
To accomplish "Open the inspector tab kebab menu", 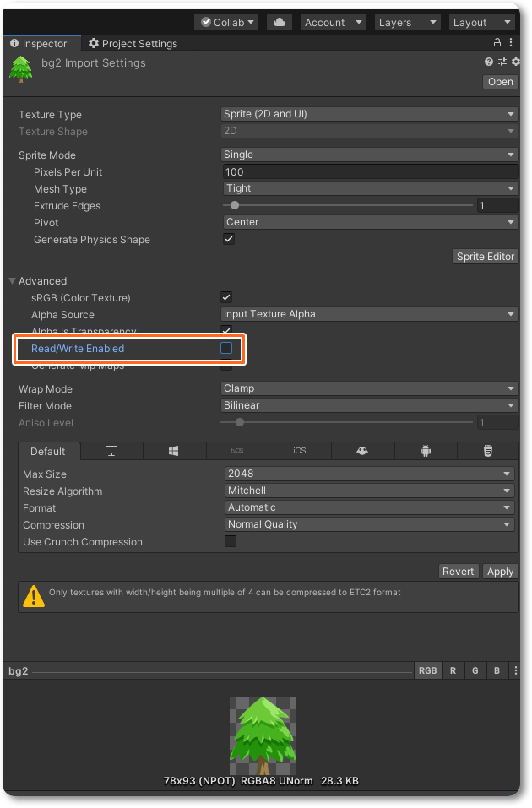I will coord(511,43).
